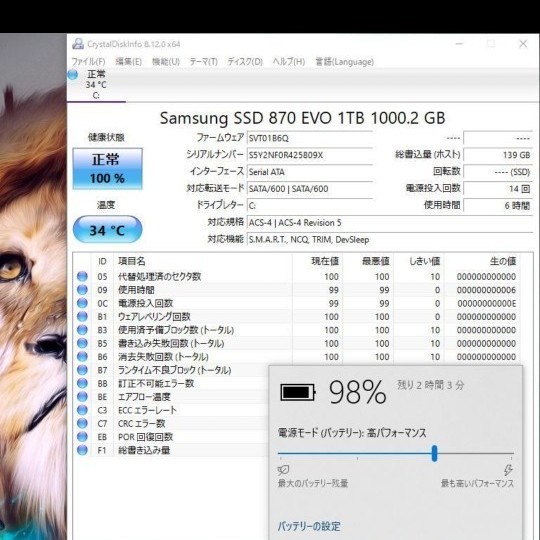Click the transfer mode field SATA/600 | SATA/600

coord(310,189)
